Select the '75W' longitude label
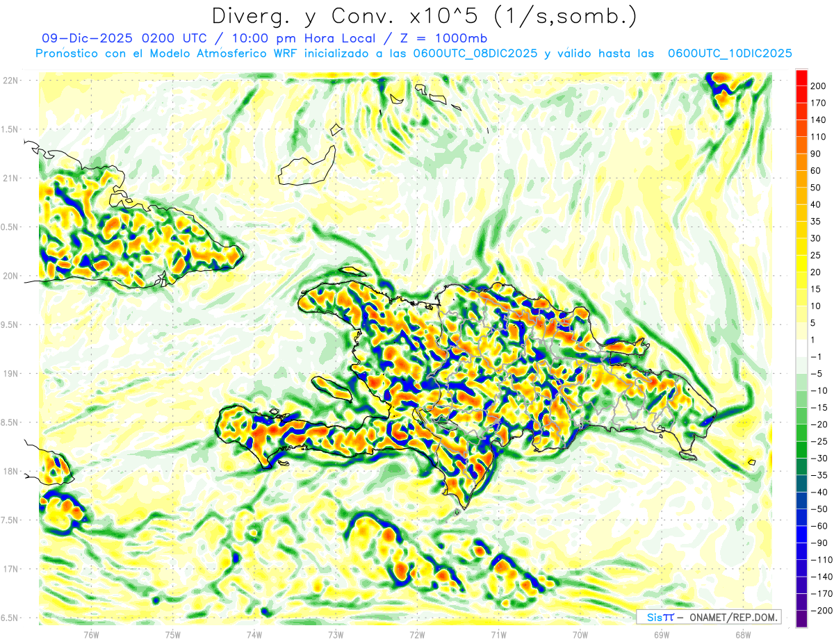 173,634
